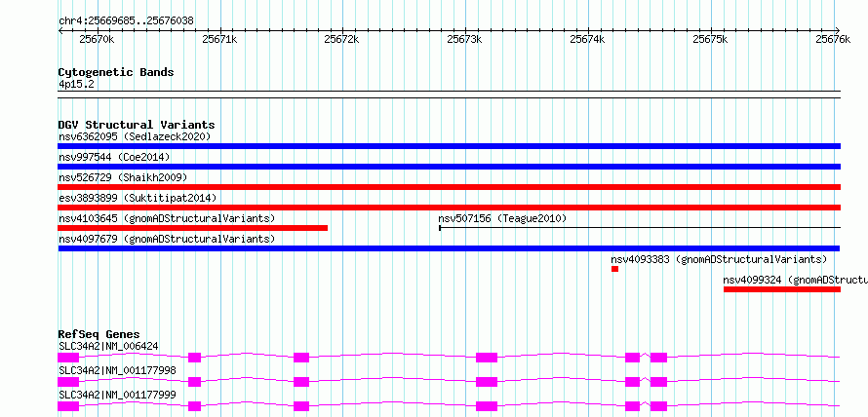The image size is (868, 417).
Task: Select the widest NM_006424 exon below 25673k
Action: click(487, 358)
